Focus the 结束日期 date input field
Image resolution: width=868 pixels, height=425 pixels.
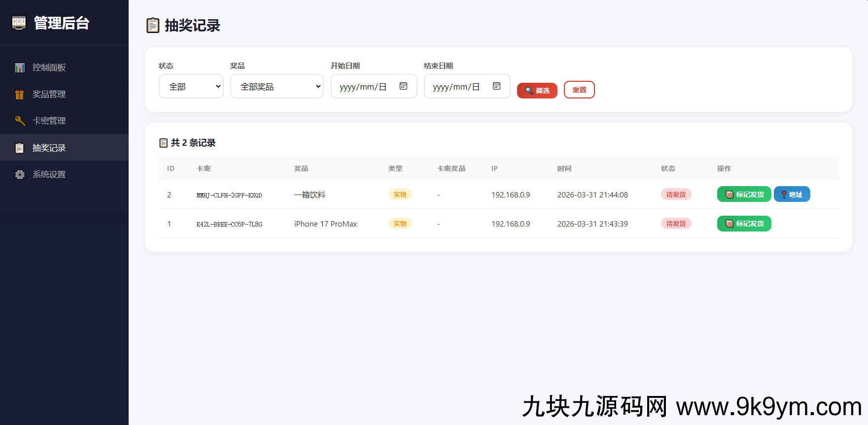click(457, 87)
